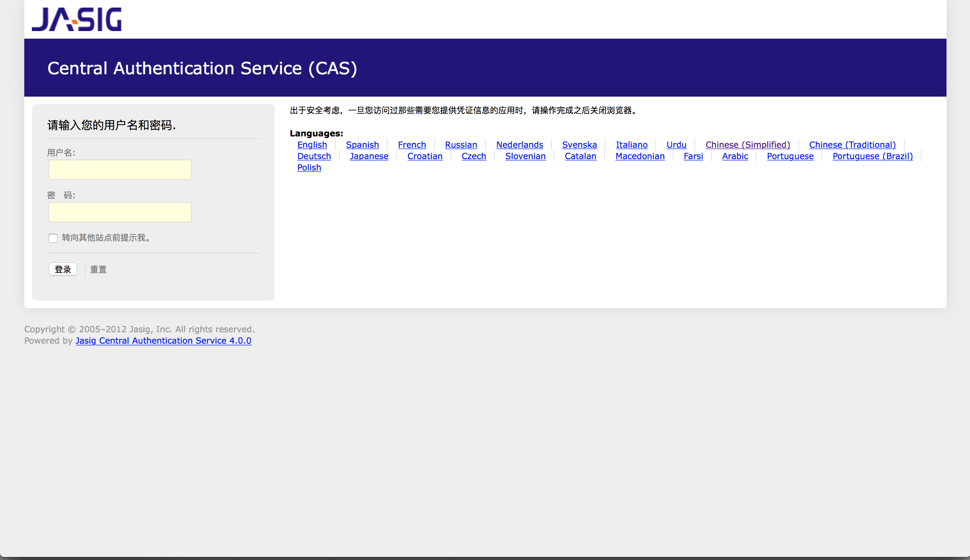
Task: Switch language to English
Action: coord(312,145)
